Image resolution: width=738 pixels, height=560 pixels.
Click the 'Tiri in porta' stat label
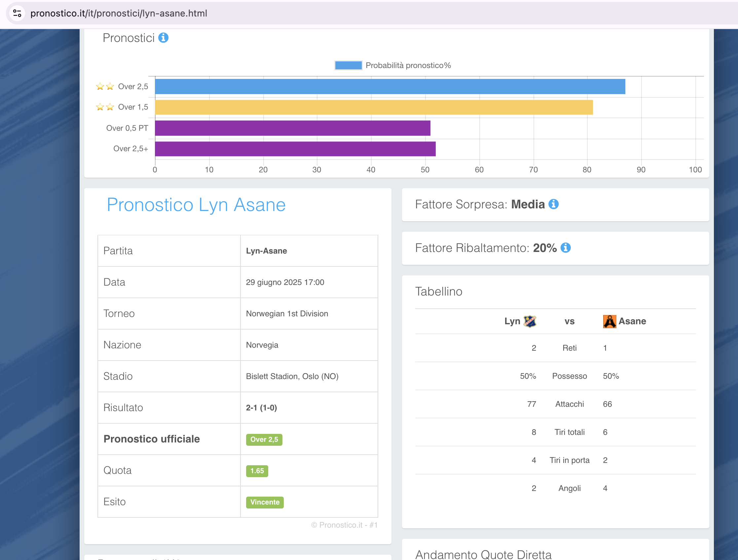[570, 460]
